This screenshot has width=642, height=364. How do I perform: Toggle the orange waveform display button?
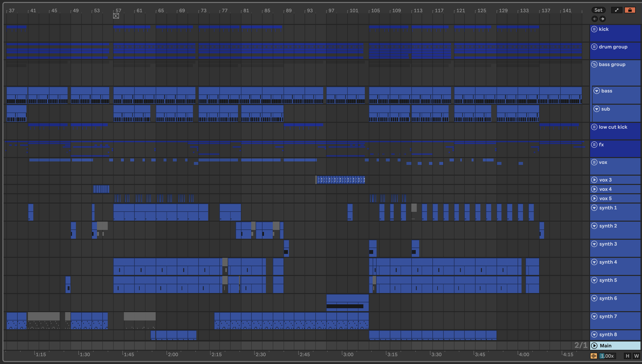[x=594, y=356]
